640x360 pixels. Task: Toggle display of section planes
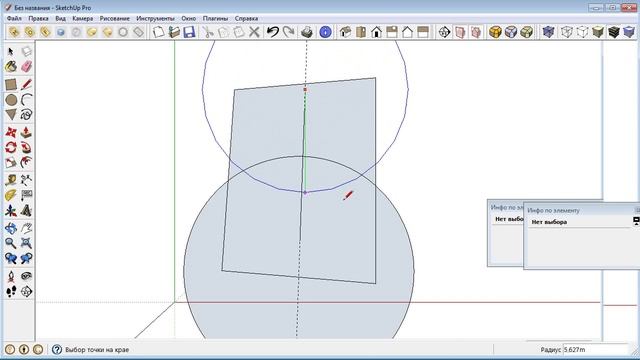coord(460,32)
